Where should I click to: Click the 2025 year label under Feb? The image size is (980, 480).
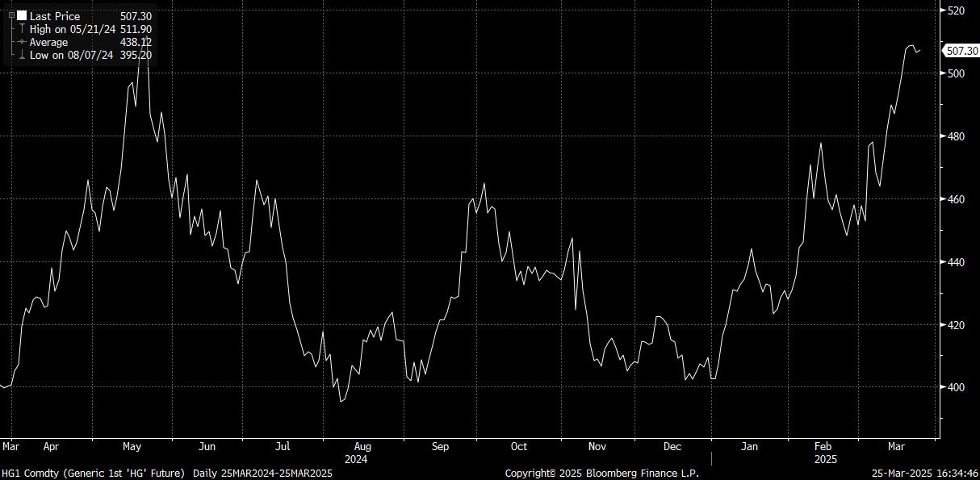pos(825,459)
